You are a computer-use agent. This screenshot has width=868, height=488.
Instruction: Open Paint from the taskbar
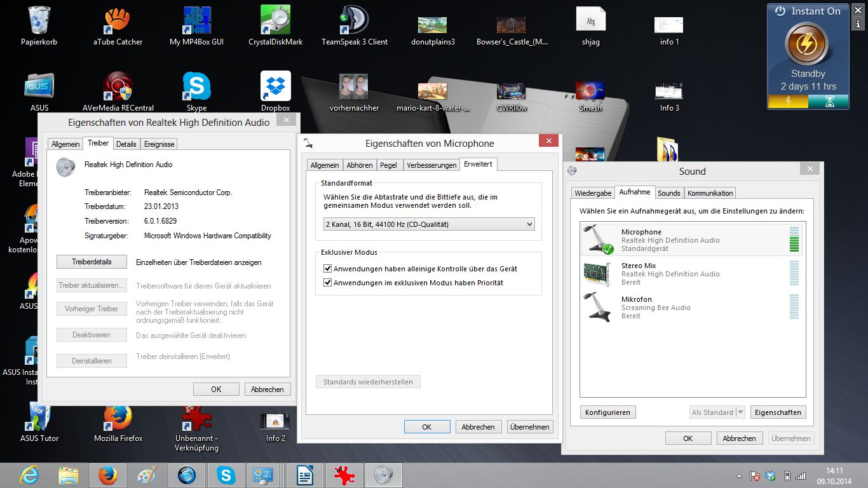click(x=147, y=475)
